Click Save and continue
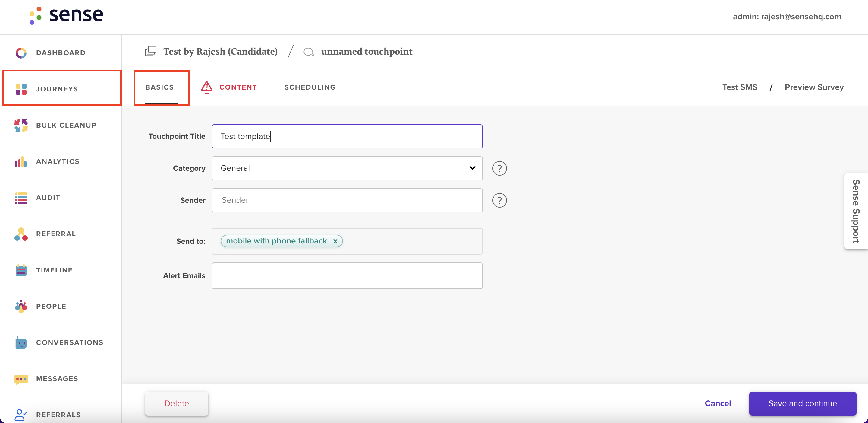The width and height of the screenshot is (868, 423). (x=803, y=403)
